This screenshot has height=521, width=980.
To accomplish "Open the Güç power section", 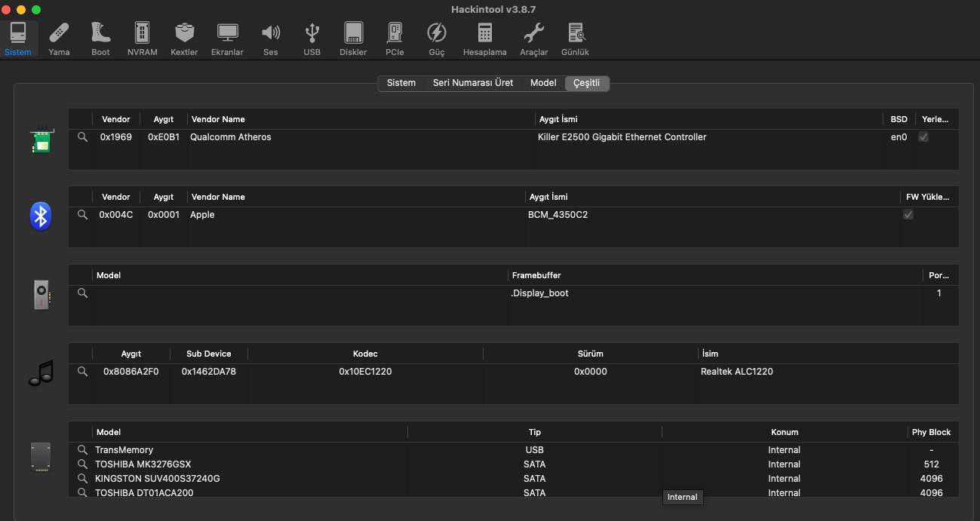I will 437,38.
